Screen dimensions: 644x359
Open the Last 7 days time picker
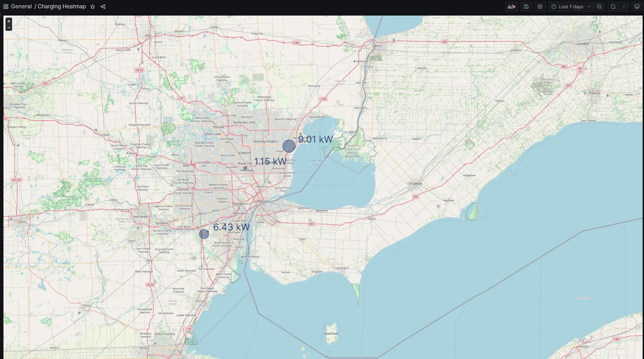tap(571, 7)
